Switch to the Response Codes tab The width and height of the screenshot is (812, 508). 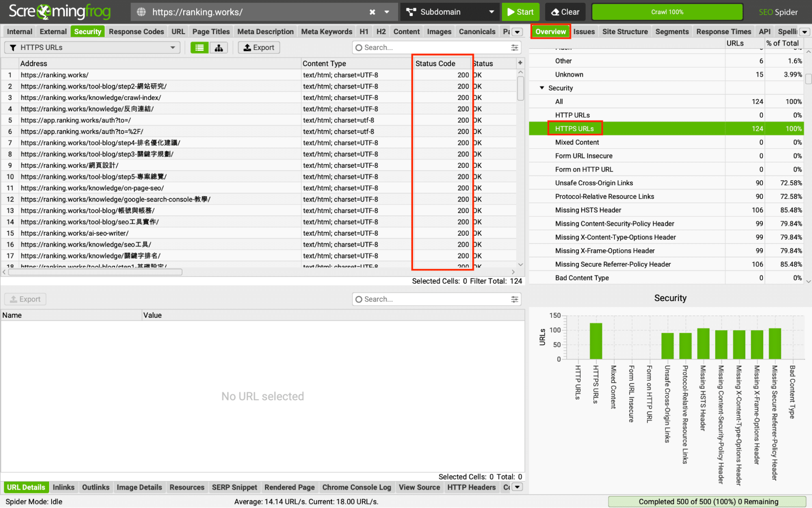pyautogui.click(x=136, y=32)
